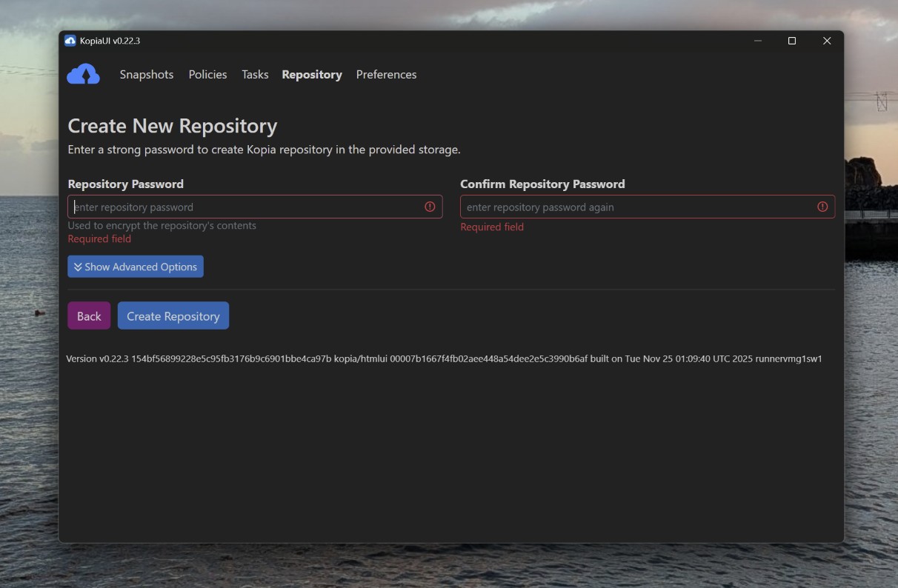Minimize the KopiaUI window
This screenshot has height=588, width=898.
[758, 41]
